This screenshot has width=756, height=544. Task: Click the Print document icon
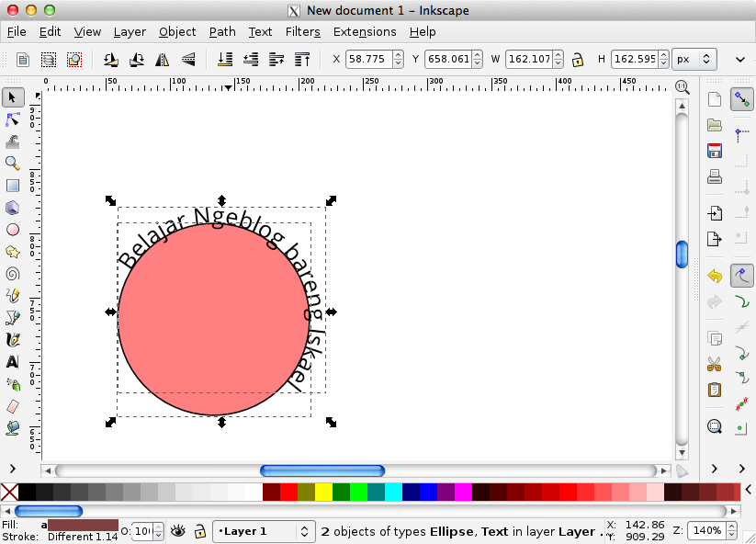[715, 176]
